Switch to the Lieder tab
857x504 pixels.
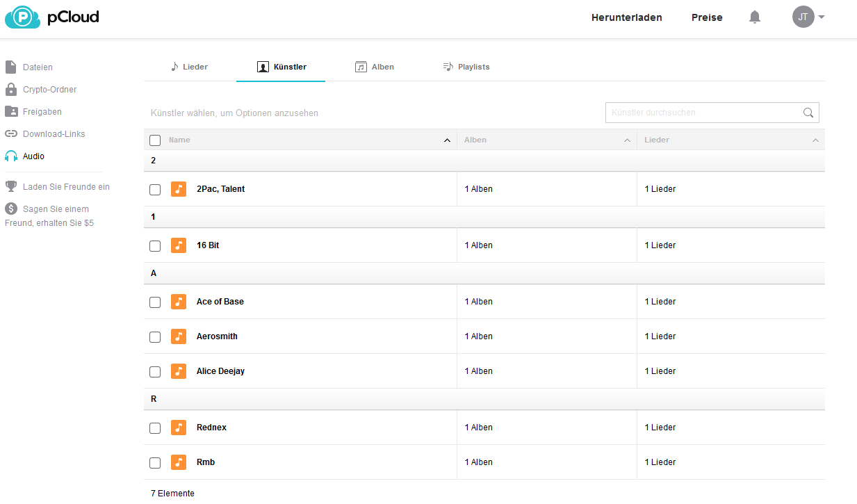[189, 67]
